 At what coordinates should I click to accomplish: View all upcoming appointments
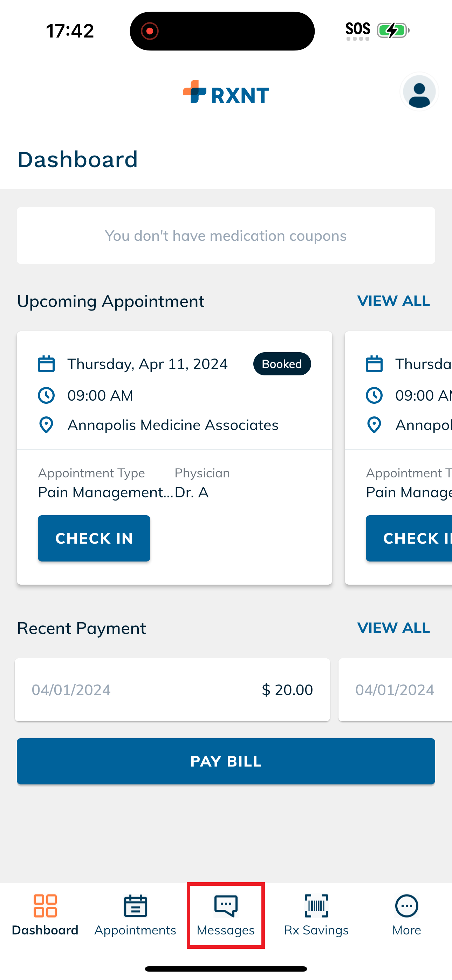[x=393, y=301]
